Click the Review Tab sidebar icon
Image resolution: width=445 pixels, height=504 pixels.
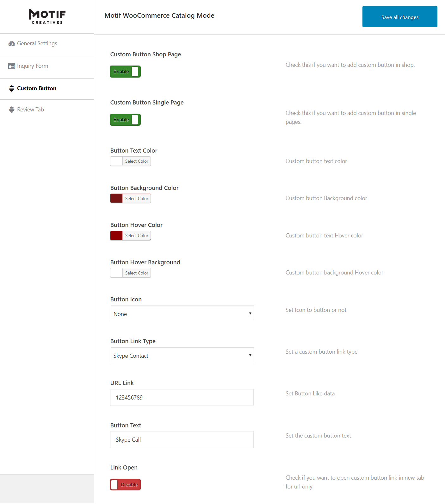(12, 110)
